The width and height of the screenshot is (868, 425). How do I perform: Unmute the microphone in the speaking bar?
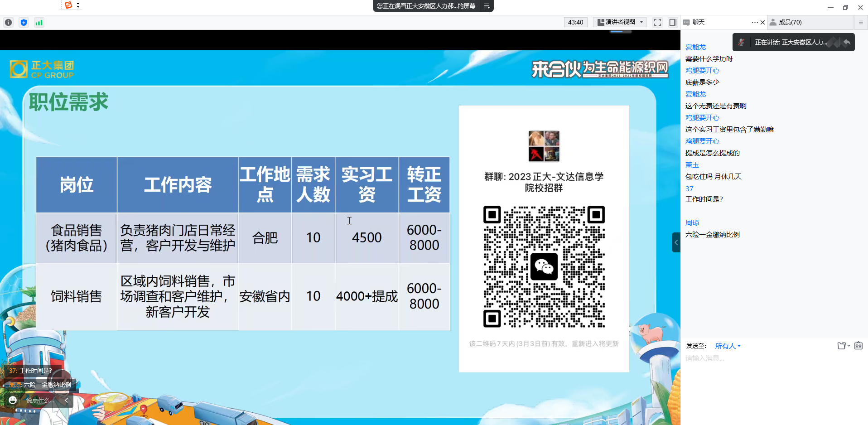tap(741, 42)
